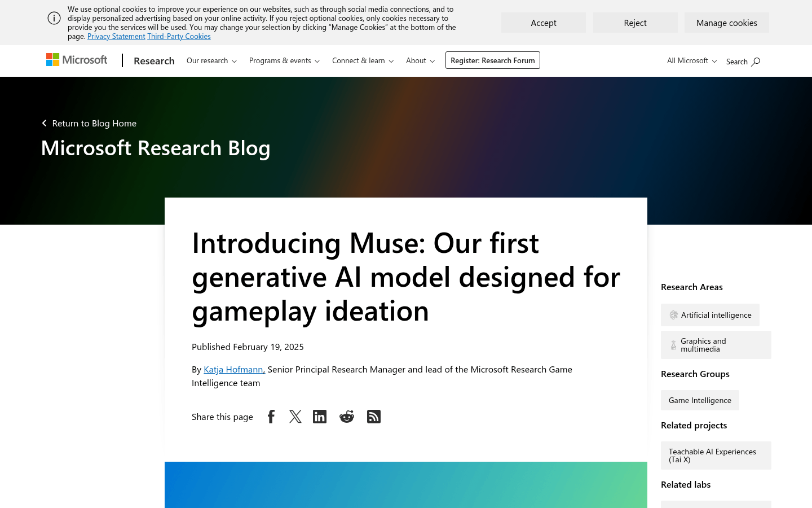The image size is (812, 508).
Task: Click the Related projects heading
Action: (694, 425)
